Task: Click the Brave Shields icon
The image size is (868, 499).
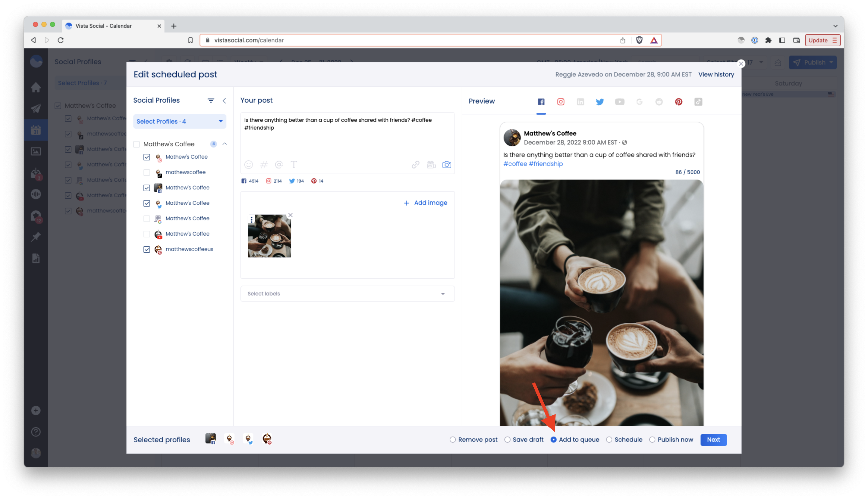Action: (639, 40)
